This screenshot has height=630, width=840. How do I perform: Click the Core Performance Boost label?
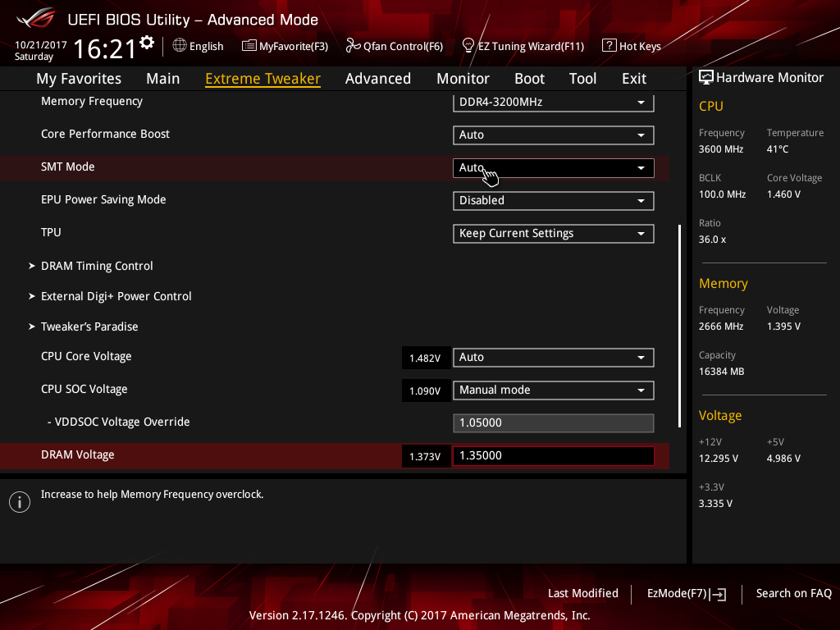click(x=105, y=134)
